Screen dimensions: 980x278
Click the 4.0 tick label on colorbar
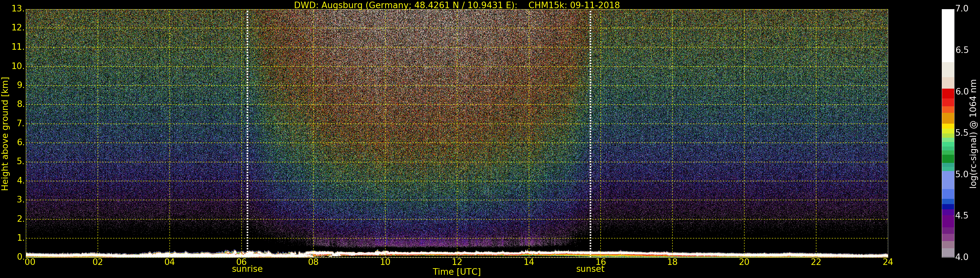click(x=962, y=257)
